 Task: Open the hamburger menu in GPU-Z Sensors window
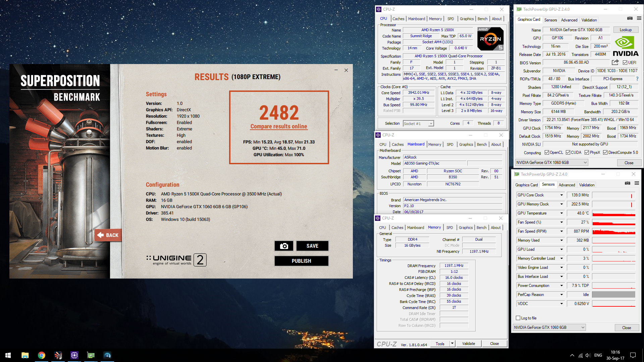tap(637, 183)
